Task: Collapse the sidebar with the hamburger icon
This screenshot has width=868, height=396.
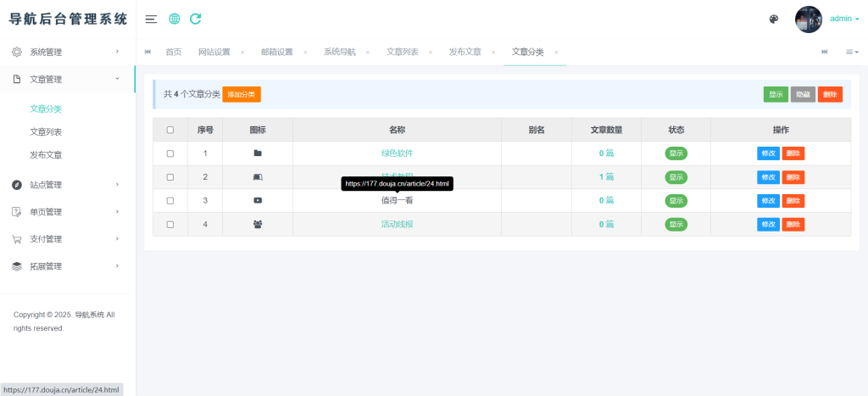Action: click(151, 19)
